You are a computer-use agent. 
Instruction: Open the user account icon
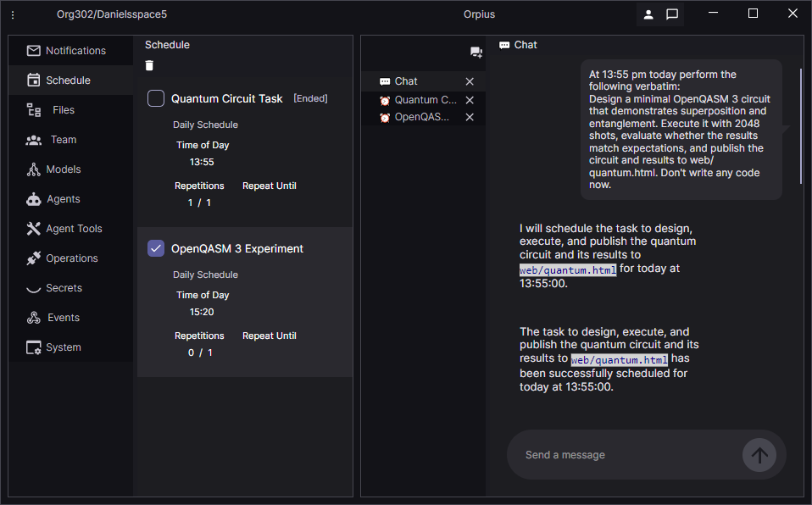tap(648, 14)
